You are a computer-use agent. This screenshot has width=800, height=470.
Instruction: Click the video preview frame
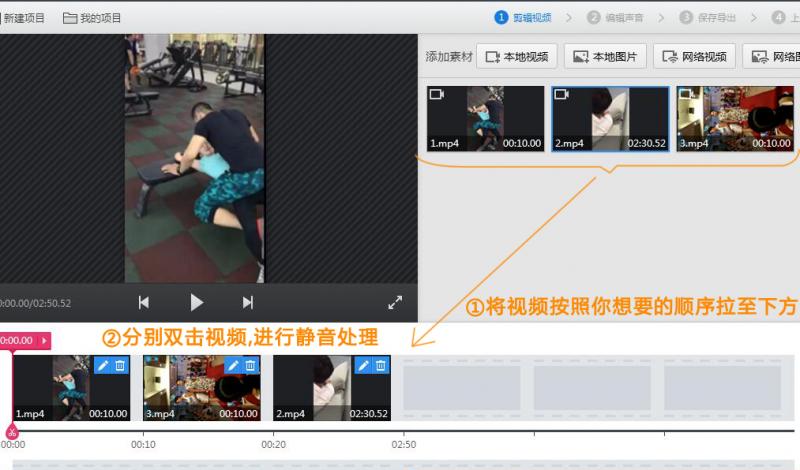point(194,158)
